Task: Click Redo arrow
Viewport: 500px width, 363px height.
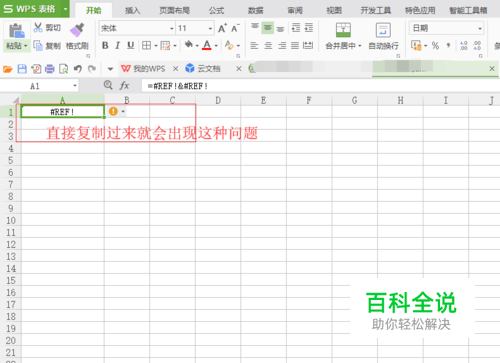Action: (x=92, y=69)
